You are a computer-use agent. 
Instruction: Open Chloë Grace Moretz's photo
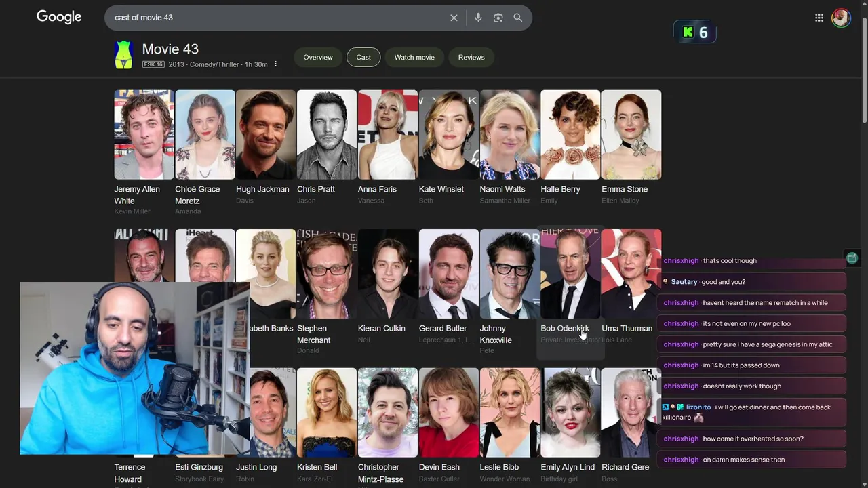205,135
